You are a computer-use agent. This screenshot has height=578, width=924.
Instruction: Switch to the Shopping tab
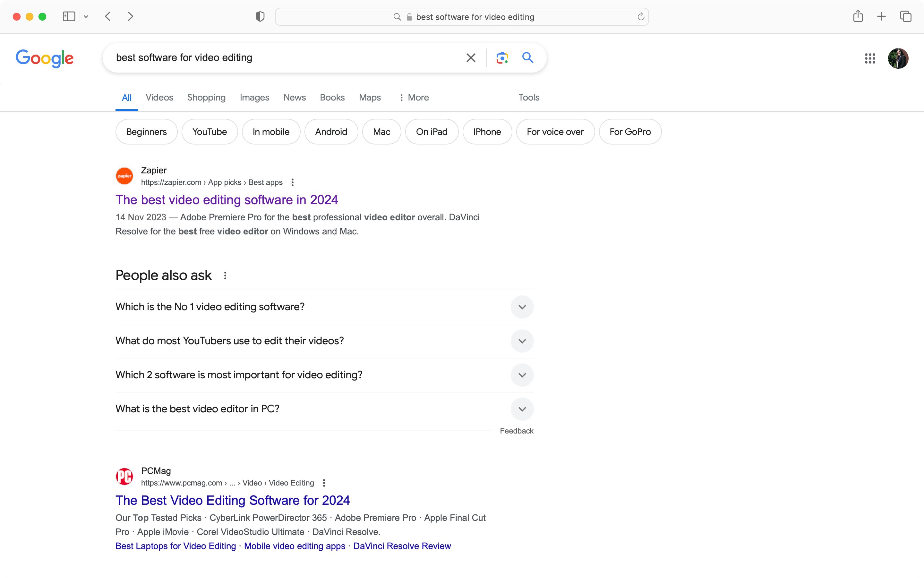206,98
